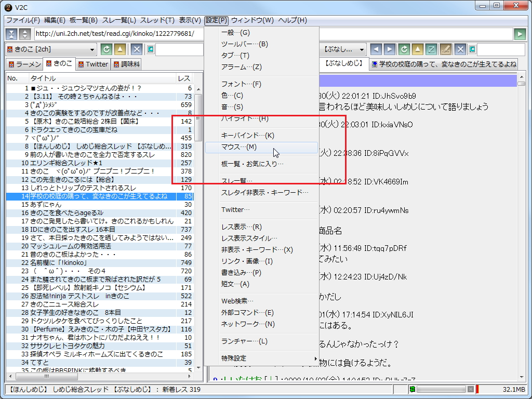
Task: Close the thread using blue X toolbar icon
Action: pyautogui.click(x=461, y=49)
